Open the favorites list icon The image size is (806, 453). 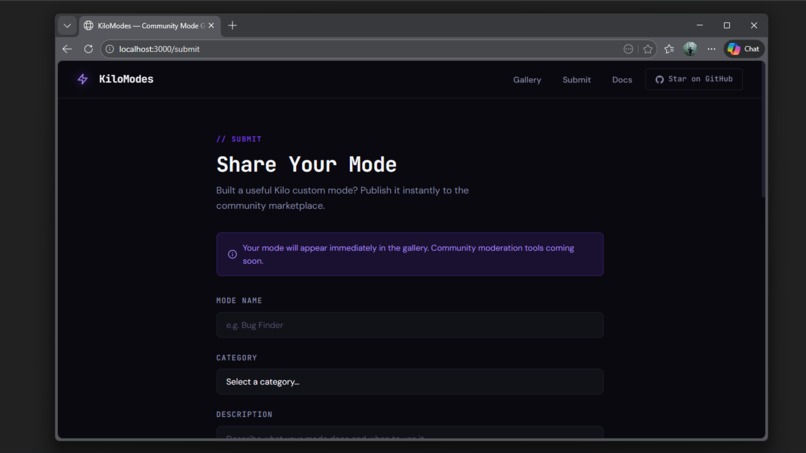669,49
